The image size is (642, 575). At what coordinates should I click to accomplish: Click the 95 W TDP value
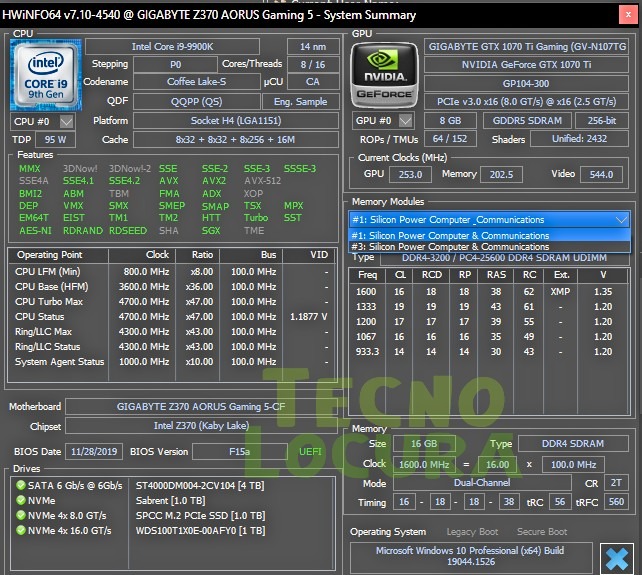point(55,140)
